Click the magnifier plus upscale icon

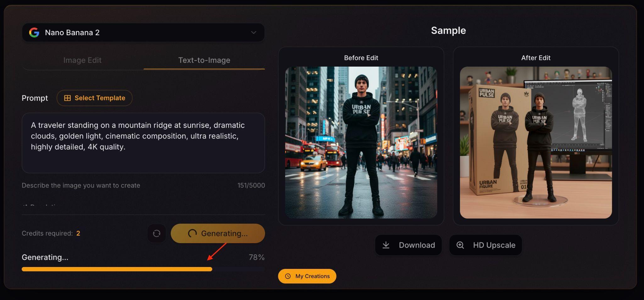coord(460,245)
